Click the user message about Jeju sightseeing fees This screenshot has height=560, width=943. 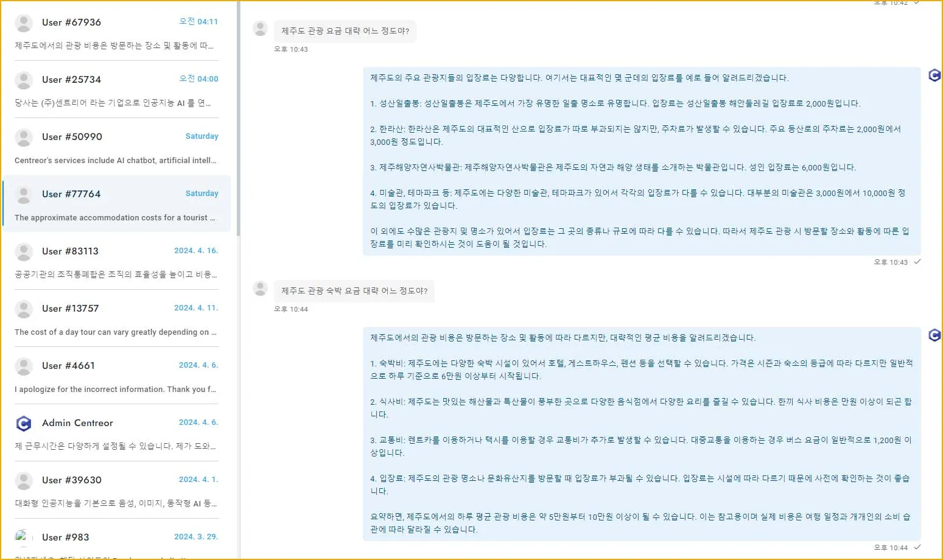345,31
